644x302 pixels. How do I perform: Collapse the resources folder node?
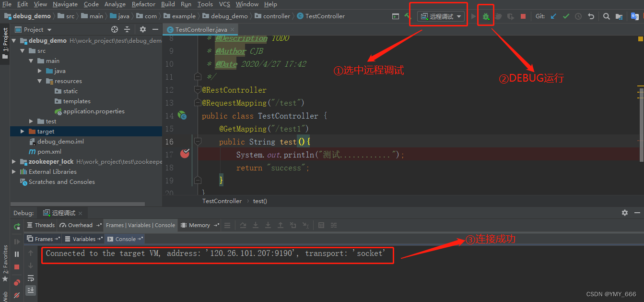[40, 81]
